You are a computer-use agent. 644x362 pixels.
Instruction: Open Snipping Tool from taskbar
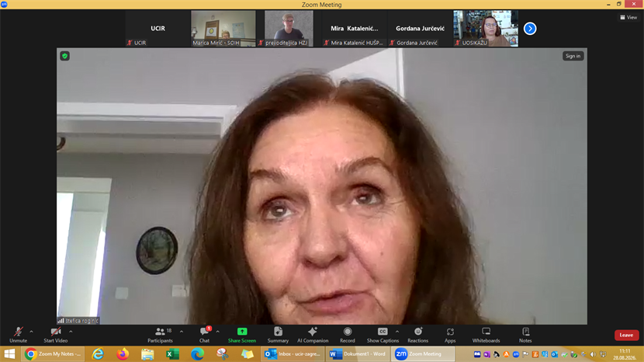(x=222, y=353)
